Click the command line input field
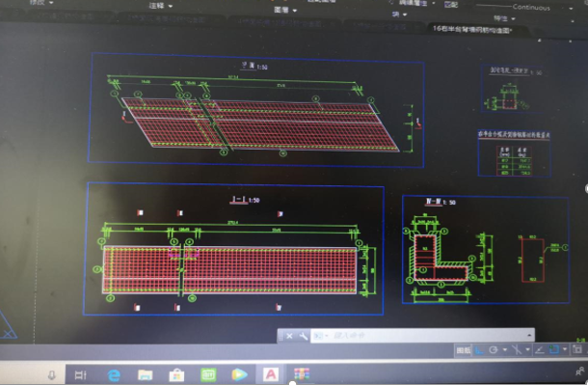The image size is (588, 385). 427,336
